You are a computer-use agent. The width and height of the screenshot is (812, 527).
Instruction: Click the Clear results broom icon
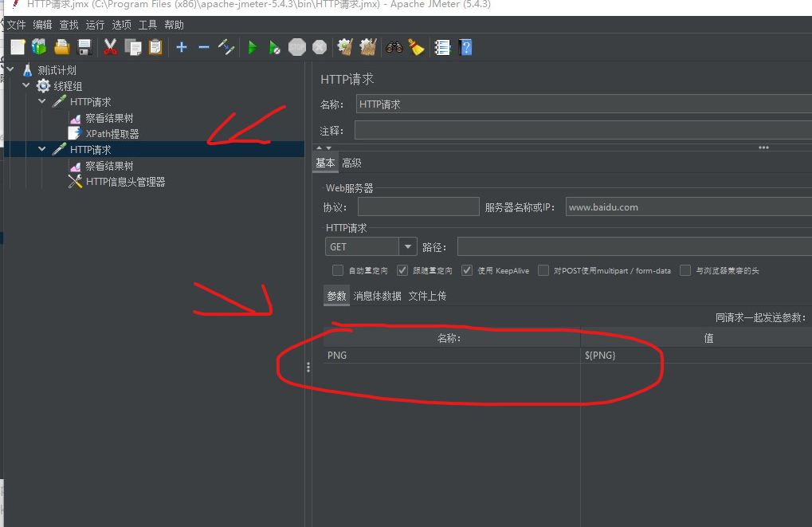point(345,47)
